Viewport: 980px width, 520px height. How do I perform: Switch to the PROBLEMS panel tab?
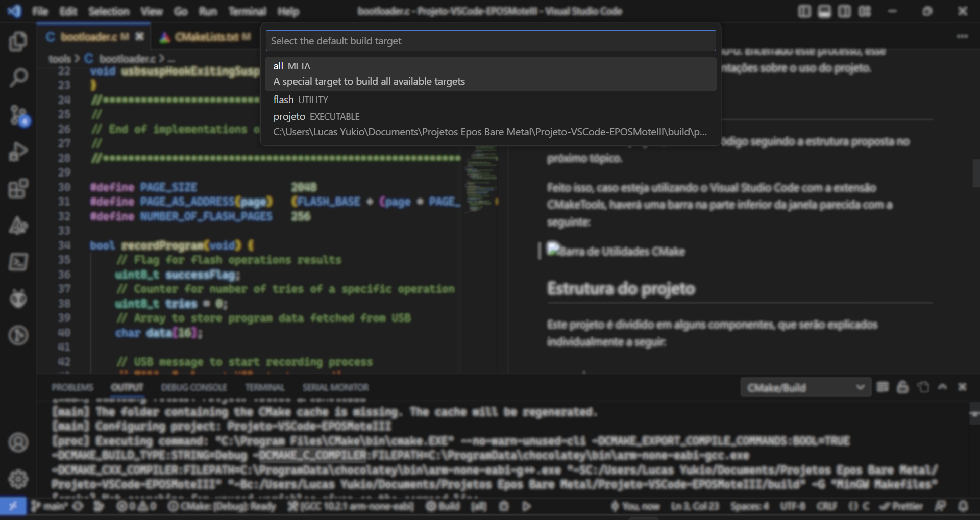click(x=72, y=387)
